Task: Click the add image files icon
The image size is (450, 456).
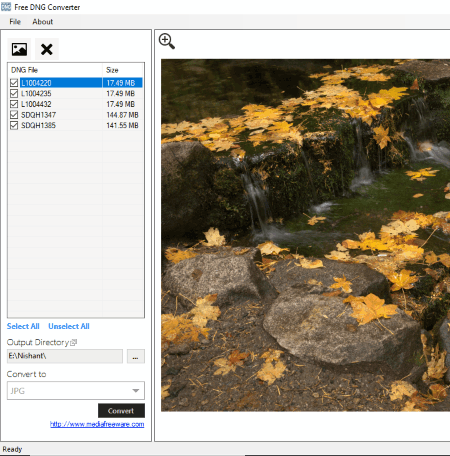Action: (19, 49)
